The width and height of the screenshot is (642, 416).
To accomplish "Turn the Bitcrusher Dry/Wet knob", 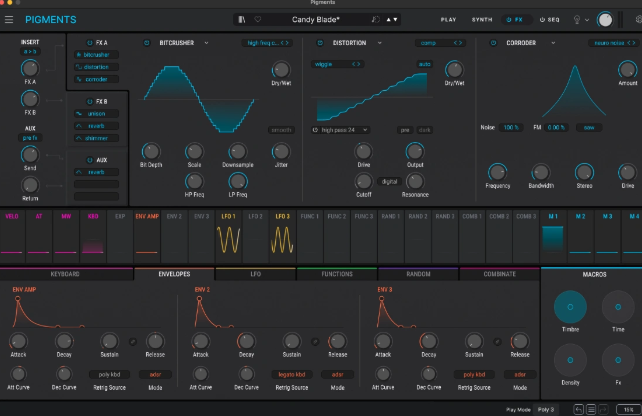I will click(x=281, y=70).
